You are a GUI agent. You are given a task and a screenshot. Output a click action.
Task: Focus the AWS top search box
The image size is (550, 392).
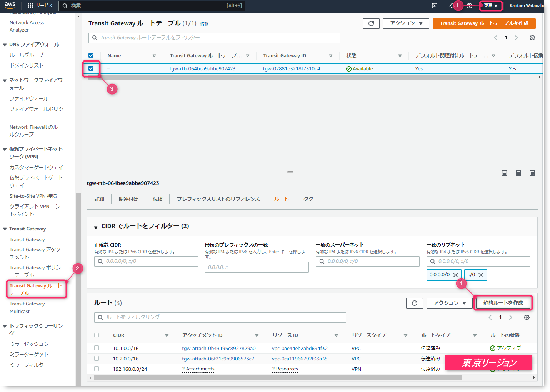[x=152, y=6]
